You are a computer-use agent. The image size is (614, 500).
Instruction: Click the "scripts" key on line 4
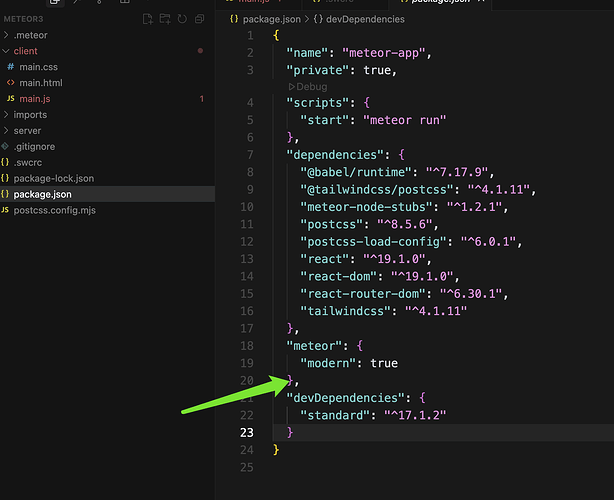tap(318, 103)
